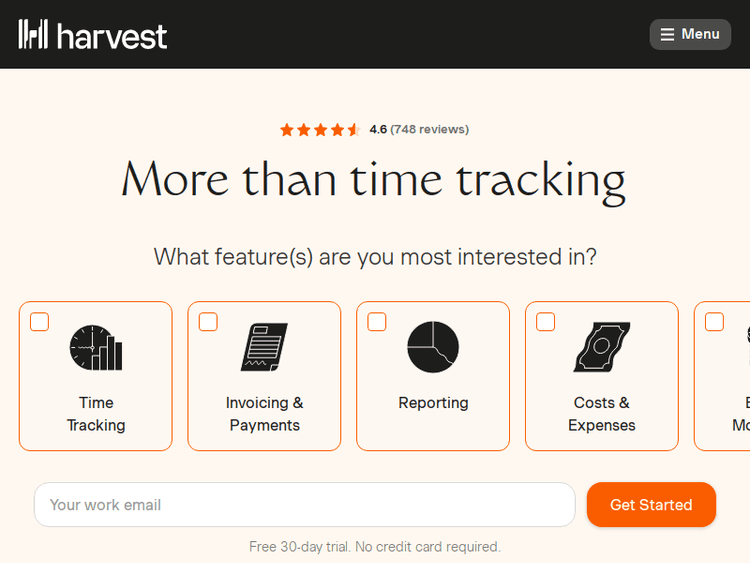Viewport: 750px width, 563px height.
Task: Select the Reporting card label
Action: pos(433,403)
